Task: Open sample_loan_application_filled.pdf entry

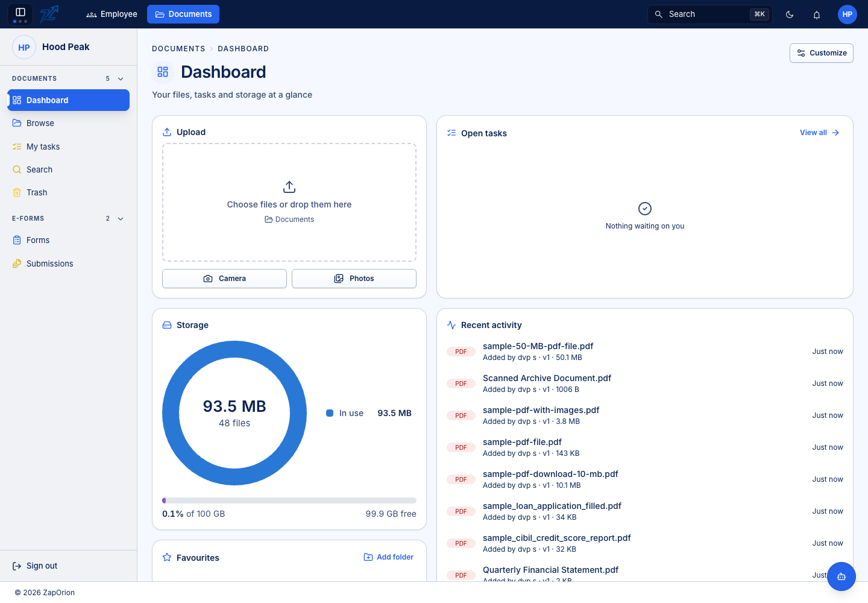Action: 645,511
